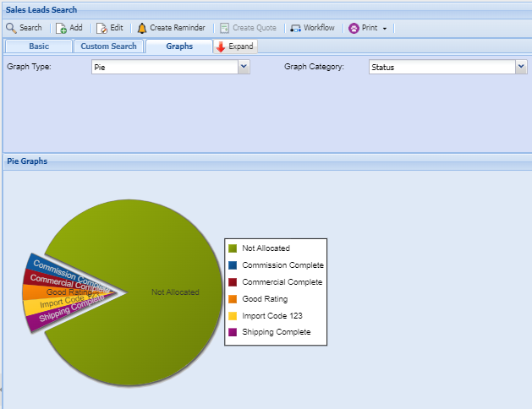Screen dimensions: 532x409
Task: Click the green Not Allocated legend swatch
Action: pos(233,248)
